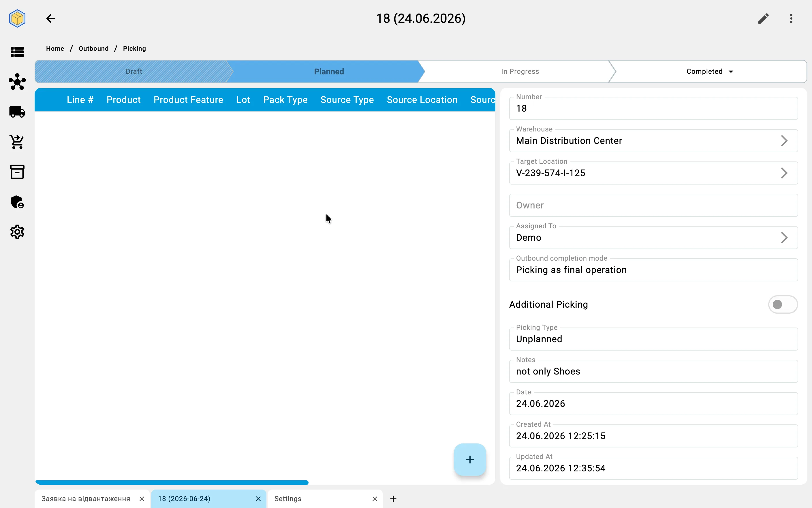
Task: Click the Number field showing 18
Action: [x=653, y=108]
